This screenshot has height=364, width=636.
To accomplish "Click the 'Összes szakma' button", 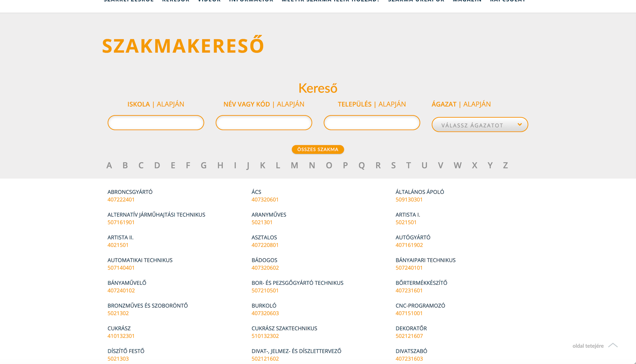I will pyautogui.click(x=318, y=149).
